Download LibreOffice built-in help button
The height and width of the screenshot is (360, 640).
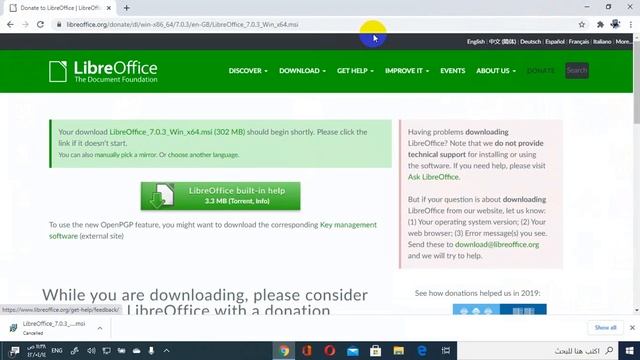[220, 196]
